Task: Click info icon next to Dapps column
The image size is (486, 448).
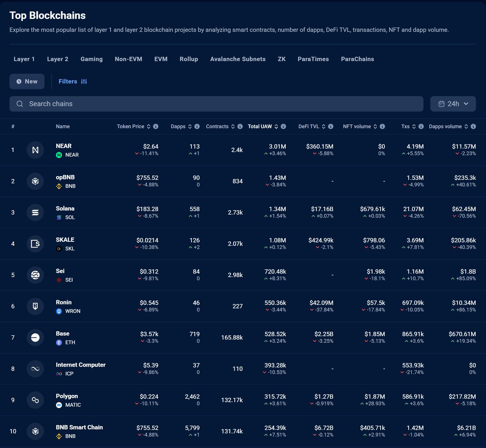Action: click(x=197, y=126)
